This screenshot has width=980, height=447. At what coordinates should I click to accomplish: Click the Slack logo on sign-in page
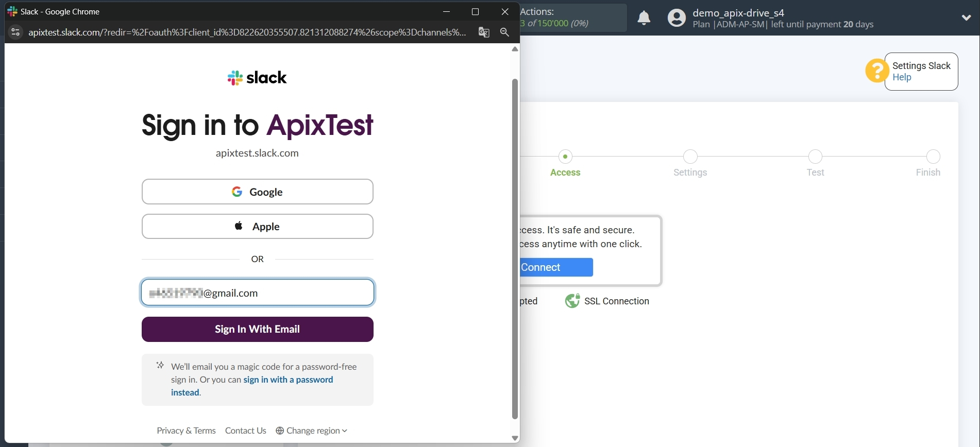257,78
